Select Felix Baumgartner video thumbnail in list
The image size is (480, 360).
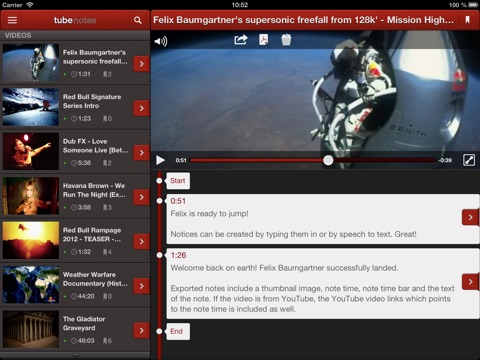click(31, 62)
